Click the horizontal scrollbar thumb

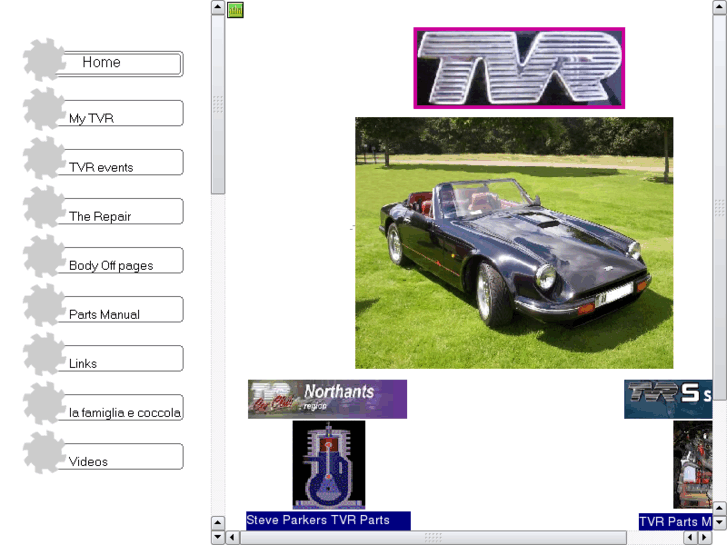tap(433, 538)
